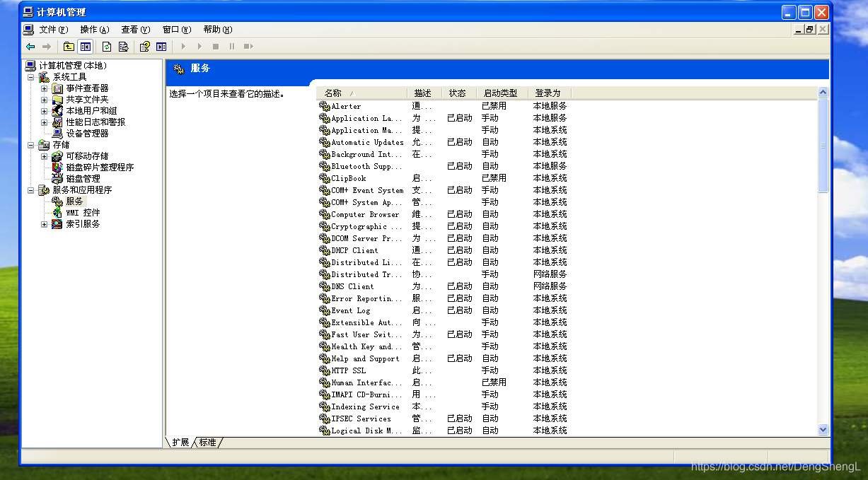Click the gear icon of DNS Client
Screen dimensions: 868x480
[325, 286]
